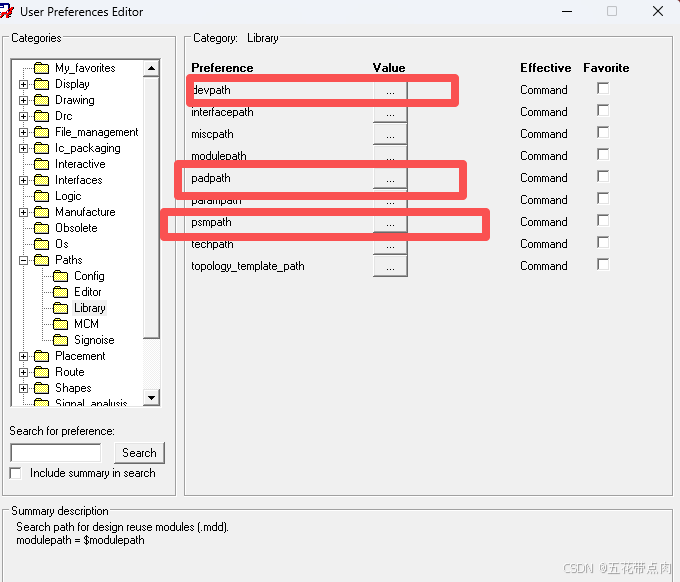
Task: Mark psmpath as favorite
Action: 603,220
